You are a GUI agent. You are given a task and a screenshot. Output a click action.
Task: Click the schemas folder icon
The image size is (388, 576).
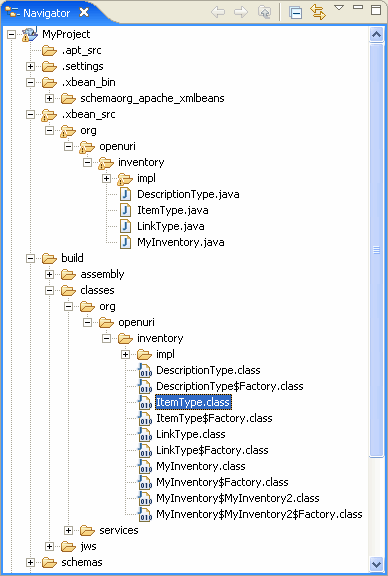coord(49,562)
